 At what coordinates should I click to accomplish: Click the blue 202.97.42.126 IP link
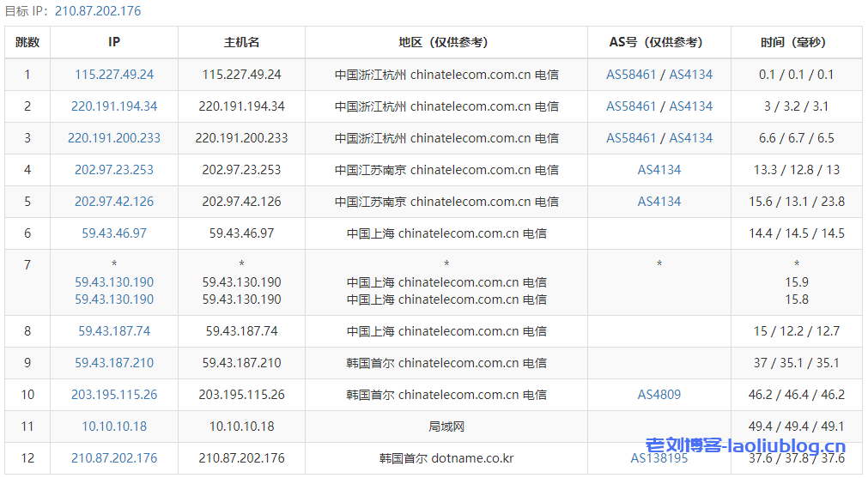tap(114, 202)
